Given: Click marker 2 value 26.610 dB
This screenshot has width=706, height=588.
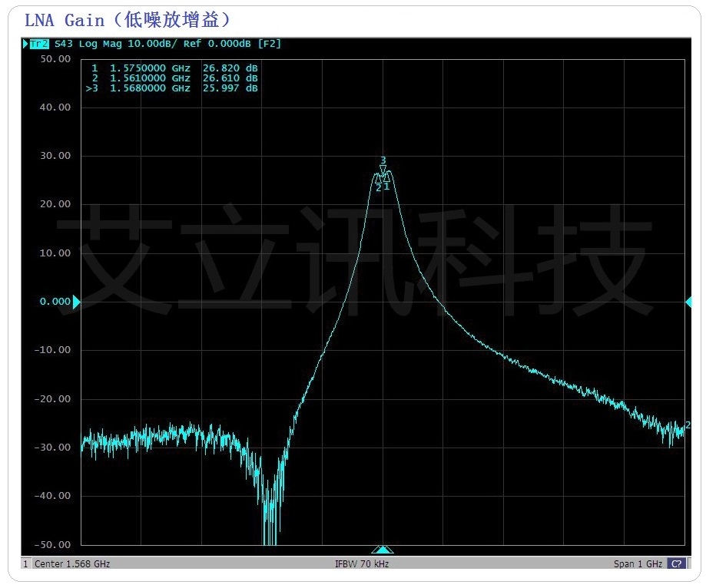Looking at the screenshot, I should 230,78.
